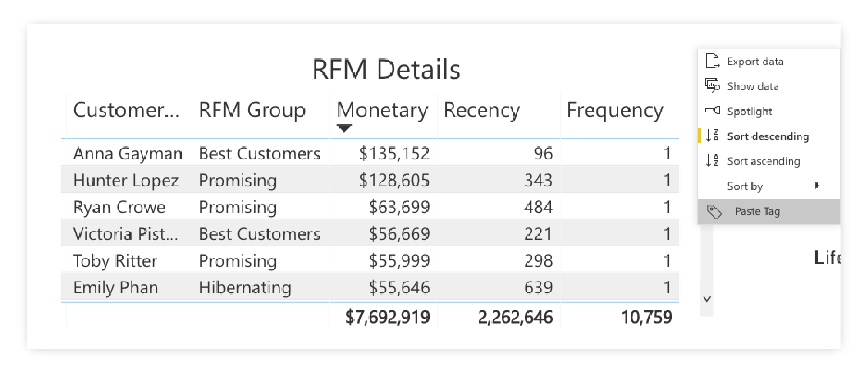Click the Sort ascending A-Z icon
This screenshot has width=868, height=375.
click(713, 160)
